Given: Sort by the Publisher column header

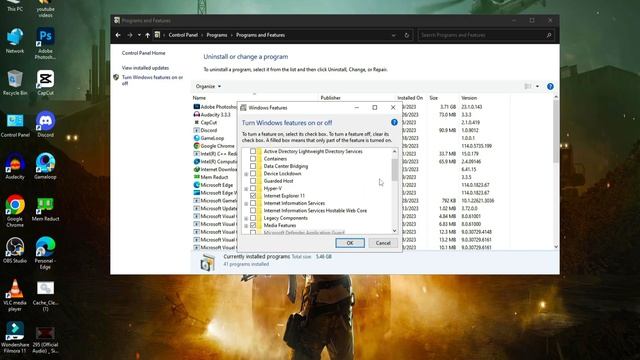Looking at the screenshot, I should tap(357, 98).
